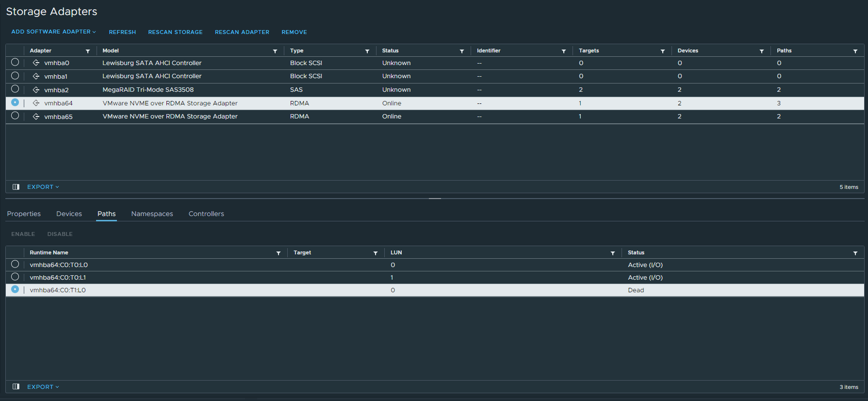
Task: Switch to Controllers tab
Action: 206,214
